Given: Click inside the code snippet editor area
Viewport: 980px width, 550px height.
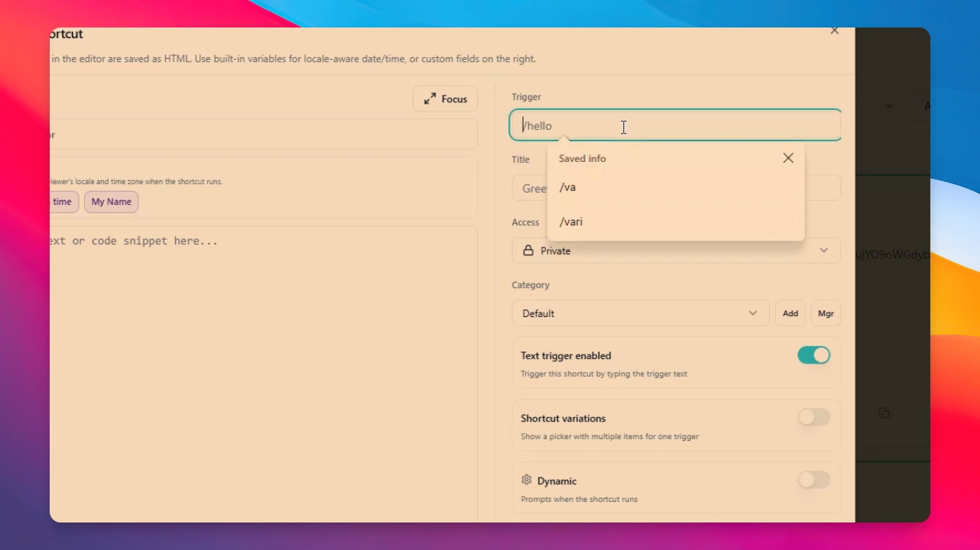Looking at the screenshot, I should pos(263,374).
